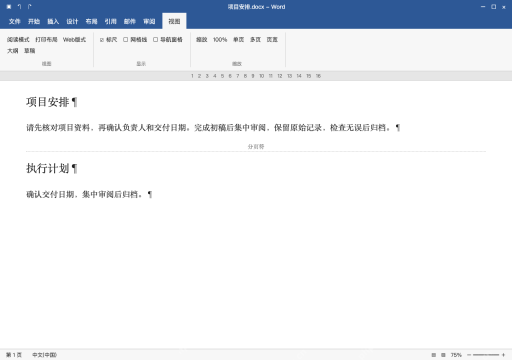Switch to the 审阅 tab
The height and width of the screenshot is (360, 512).
(149, 21)
